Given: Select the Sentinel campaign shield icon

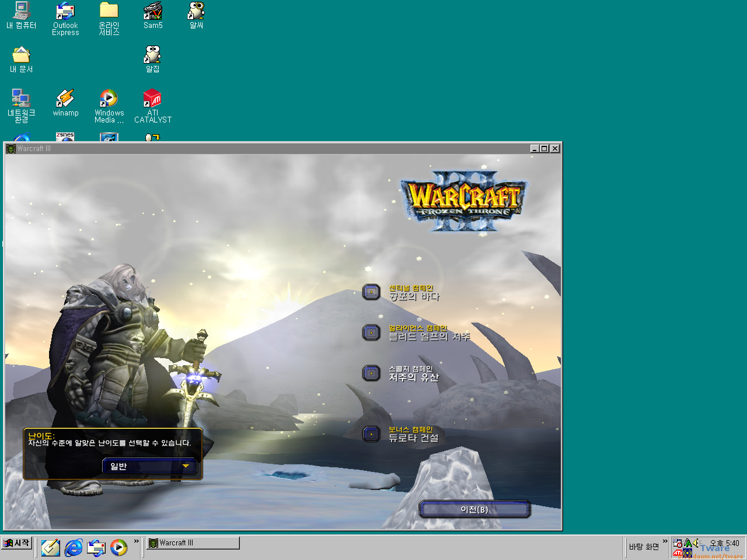Looking at the screenshot, I should coord(371,292).
